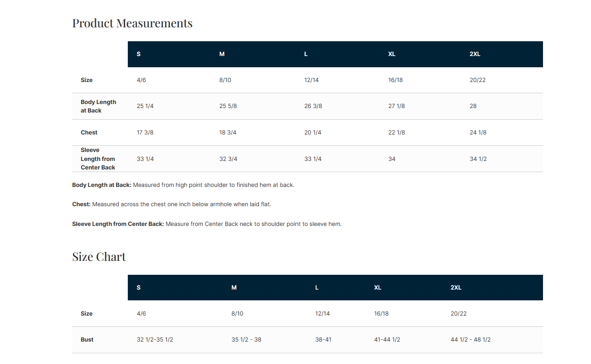Click the 18 3/4 chest value

tap(228, 133)
